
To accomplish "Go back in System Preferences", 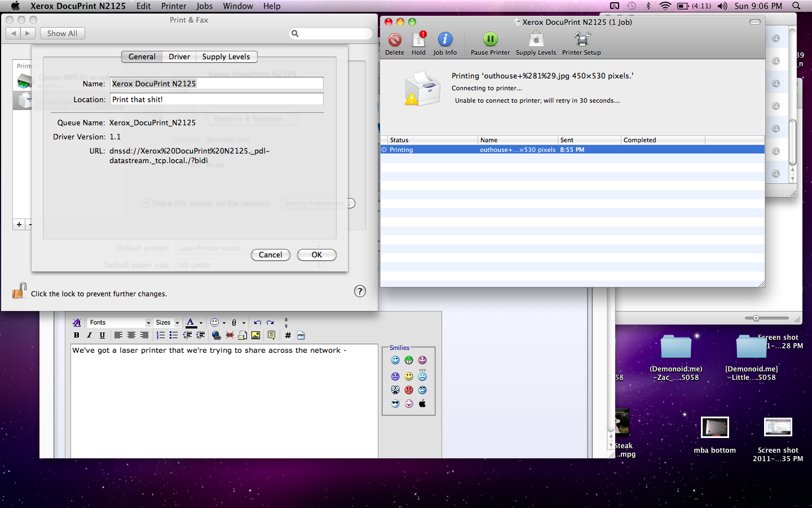I will [14, 33].
